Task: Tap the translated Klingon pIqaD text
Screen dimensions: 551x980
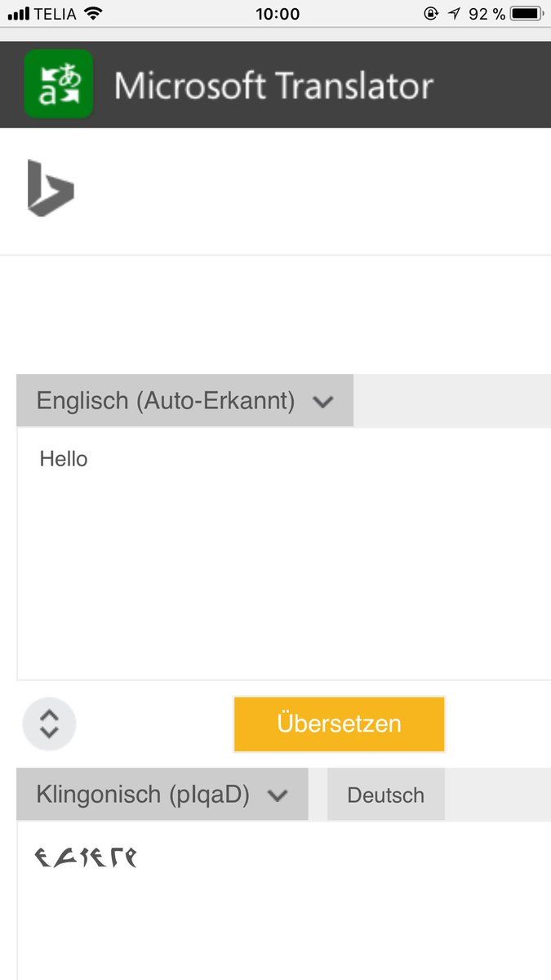Action: pos(85,857)
